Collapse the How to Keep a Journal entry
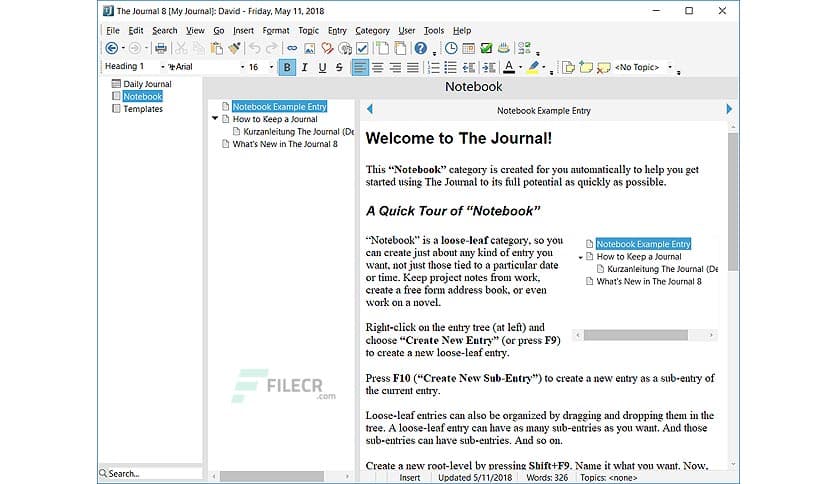Screen dimensions: 836x484 (x=215, y=119)
